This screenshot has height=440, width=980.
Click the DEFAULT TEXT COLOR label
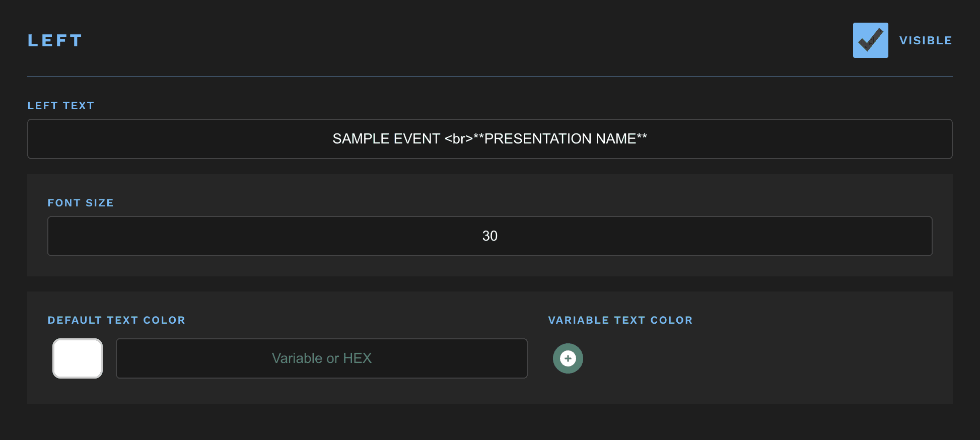tap(116, 320)
